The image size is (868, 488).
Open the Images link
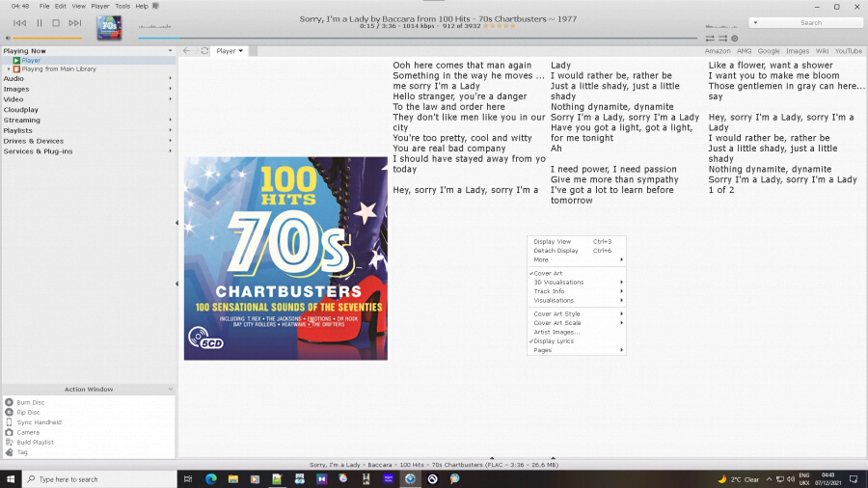click(798, 51)
